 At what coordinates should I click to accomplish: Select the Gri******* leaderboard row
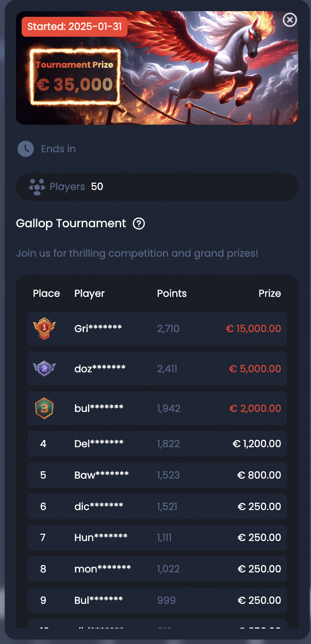tap(157, 329)
